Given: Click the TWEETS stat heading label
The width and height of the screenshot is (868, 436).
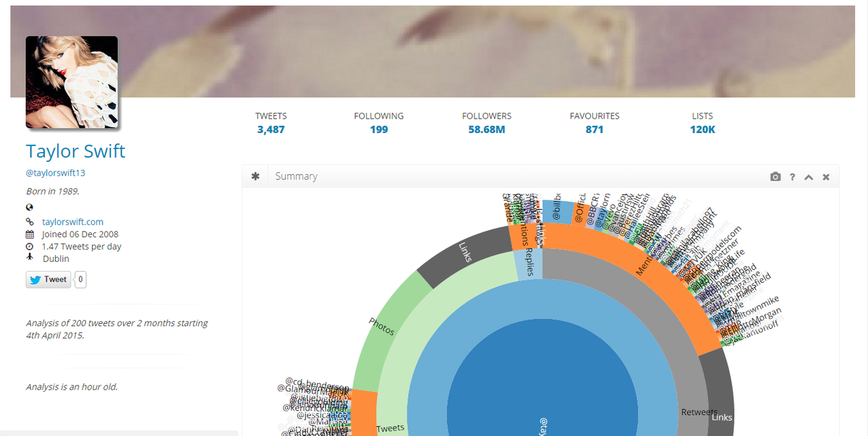Looking at the screenshot, I should (271, 116).
